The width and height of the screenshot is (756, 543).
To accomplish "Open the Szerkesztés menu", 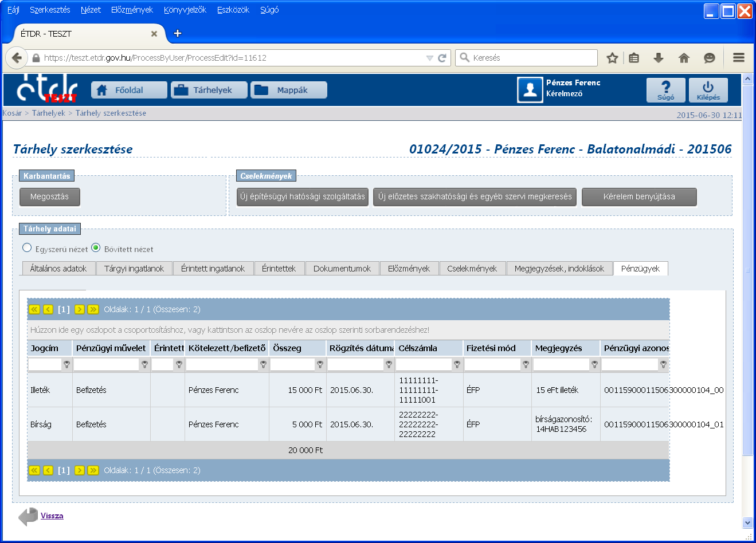I will point(50,10).
